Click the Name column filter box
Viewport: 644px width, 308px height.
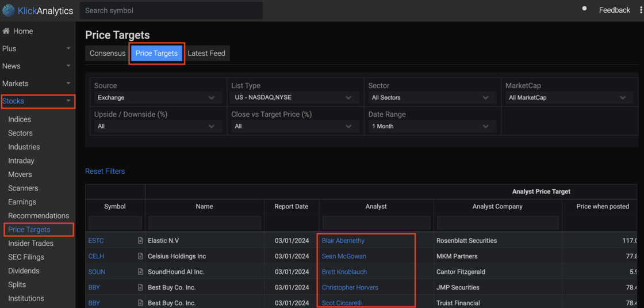coord(205,222)
